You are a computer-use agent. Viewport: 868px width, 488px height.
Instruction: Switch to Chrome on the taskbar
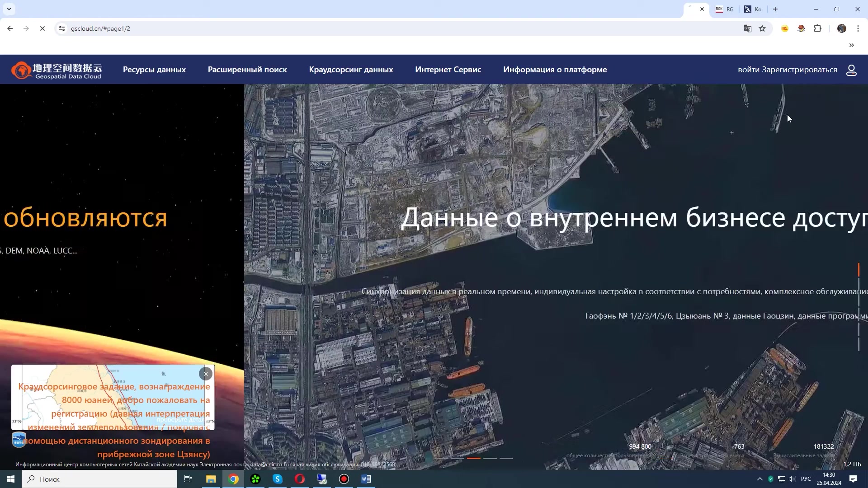pos(233,479)
